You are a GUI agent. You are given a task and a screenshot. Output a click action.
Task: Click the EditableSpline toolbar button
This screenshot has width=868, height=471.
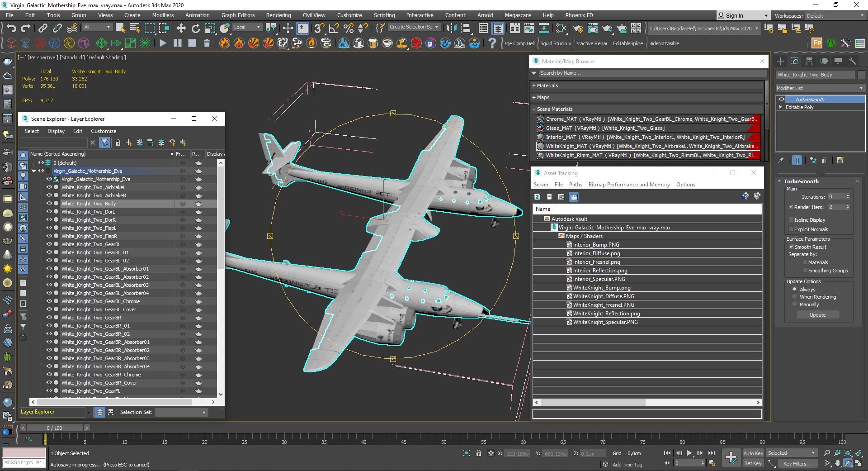click(627, 43)
